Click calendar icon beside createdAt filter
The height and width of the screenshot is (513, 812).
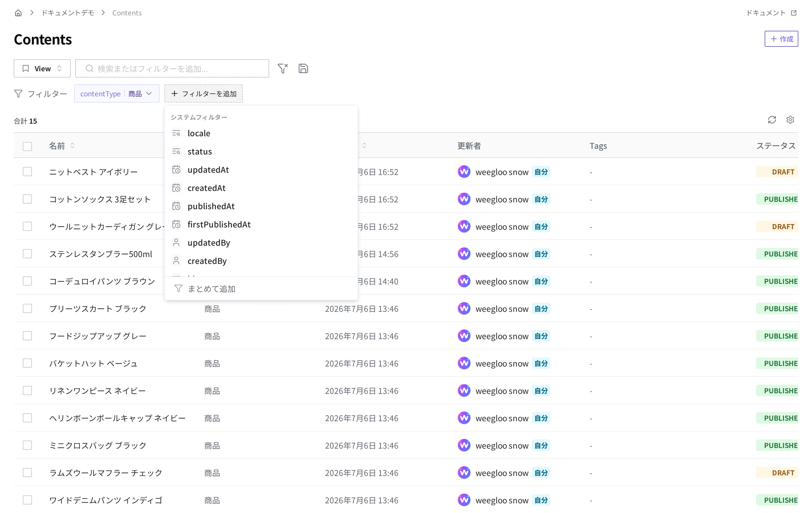(x=176, y=188)
